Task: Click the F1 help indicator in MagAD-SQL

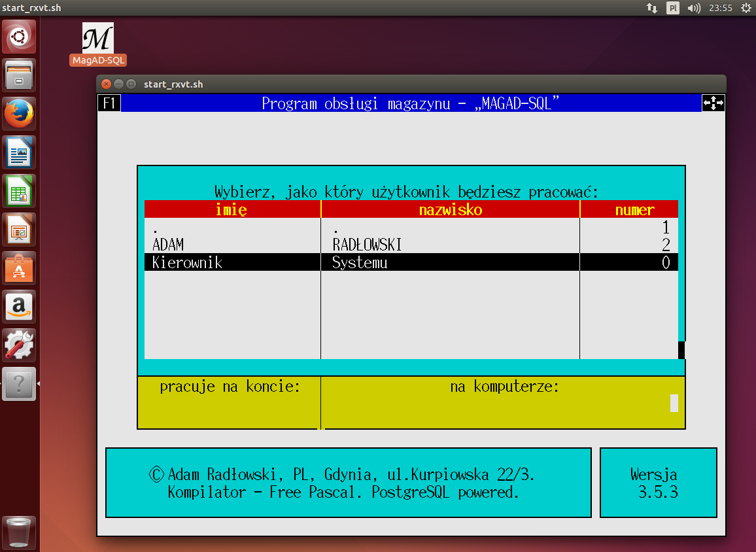Action: [x=109, y=103]
